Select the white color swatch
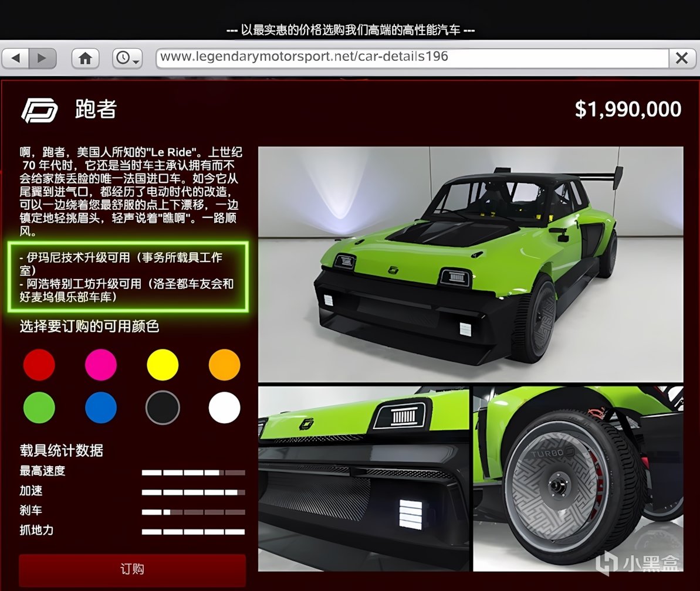 point(224,407)
